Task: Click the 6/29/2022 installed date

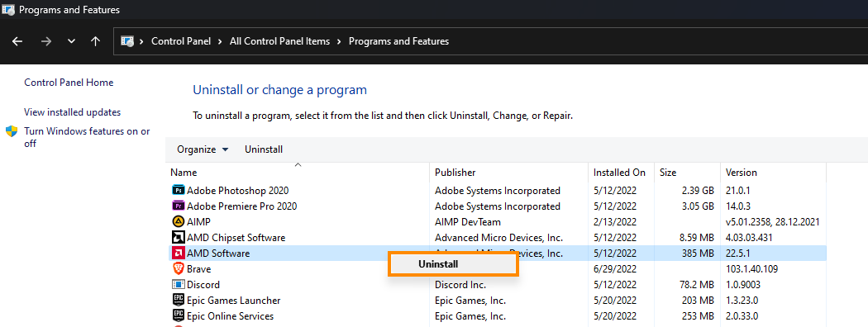Action: click(x=615, y=269)
